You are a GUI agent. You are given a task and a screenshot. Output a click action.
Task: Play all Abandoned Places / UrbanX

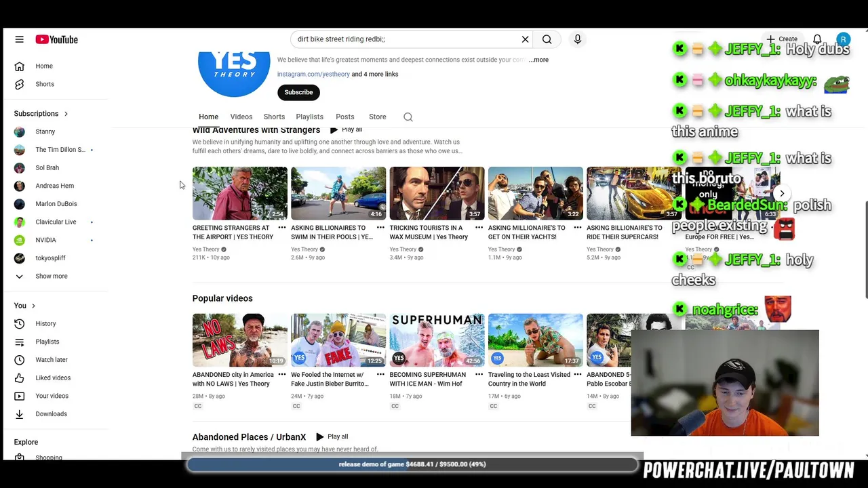(x=332, y=436)
